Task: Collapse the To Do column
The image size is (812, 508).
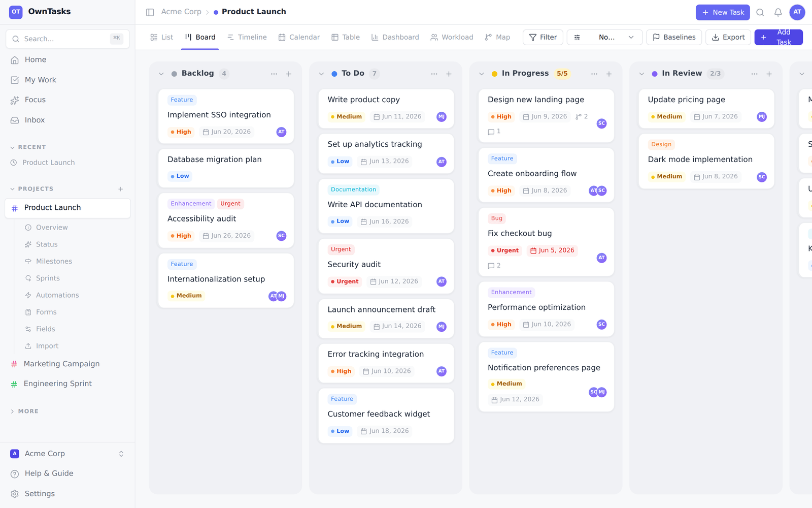Action: (x=321, y=74)
